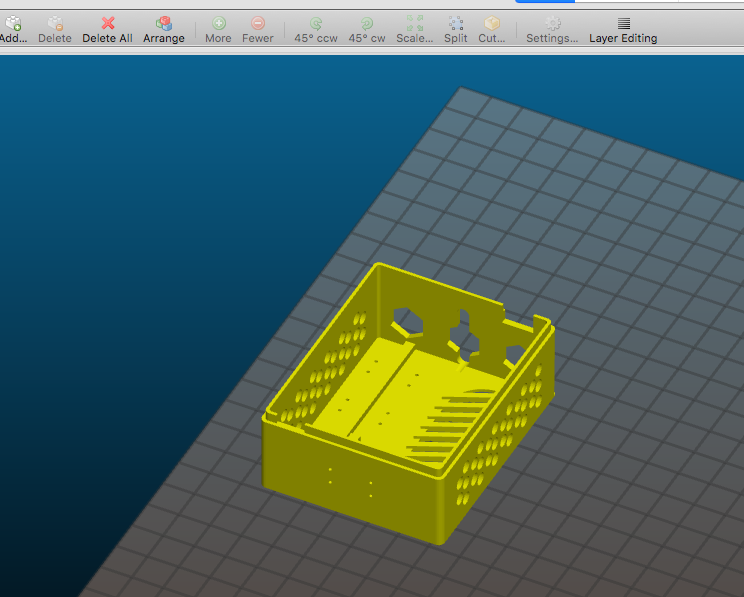Viewport: 744px width, 597px height.
Task: Rotate 45° cw using the toolbar icon
Action: pos(367,23)
